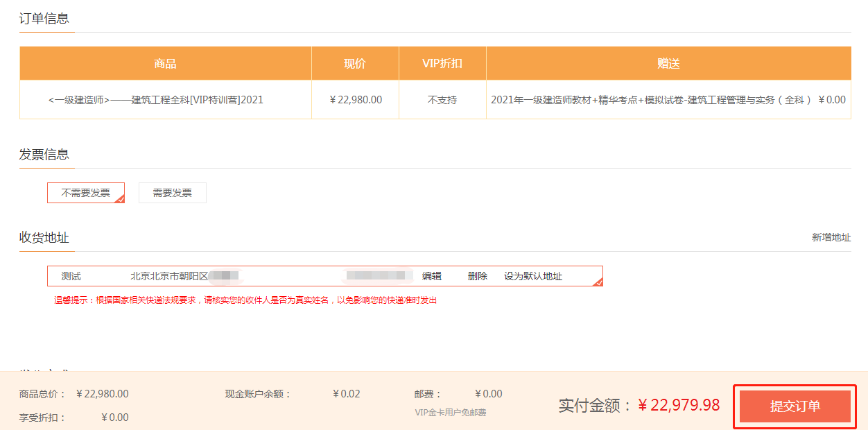The width and height of the screenshot is (868, 430).
Task: Open the 一级建造师 建筑工程全科 product name
Action: 156,100
